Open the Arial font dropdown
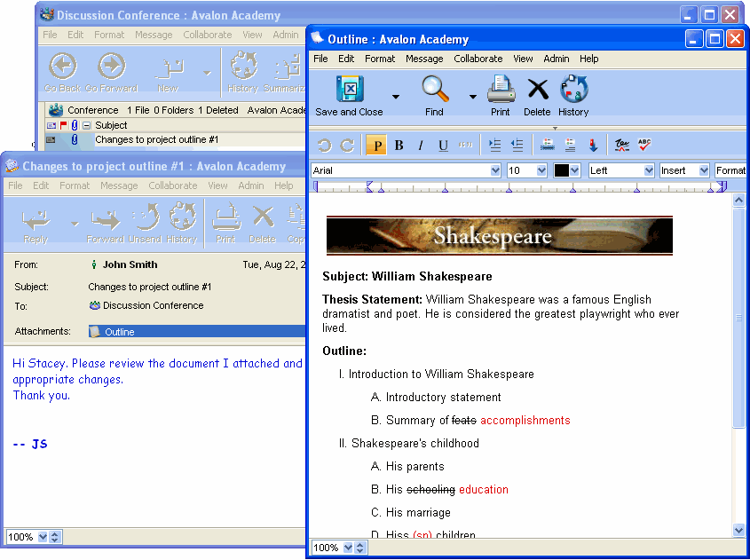The height and width of the screenshot is (560, 750). click(x=495, y=170)
